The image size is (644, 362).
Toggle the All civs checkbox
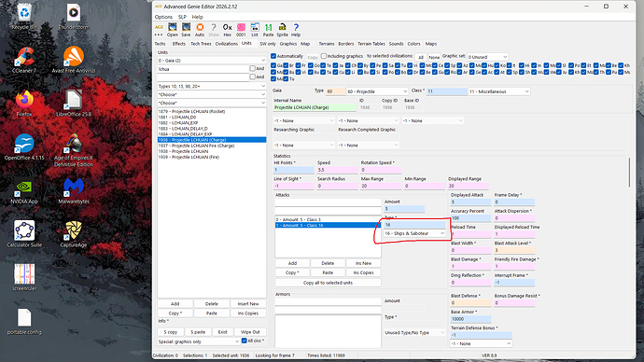[x=244, y=341]
